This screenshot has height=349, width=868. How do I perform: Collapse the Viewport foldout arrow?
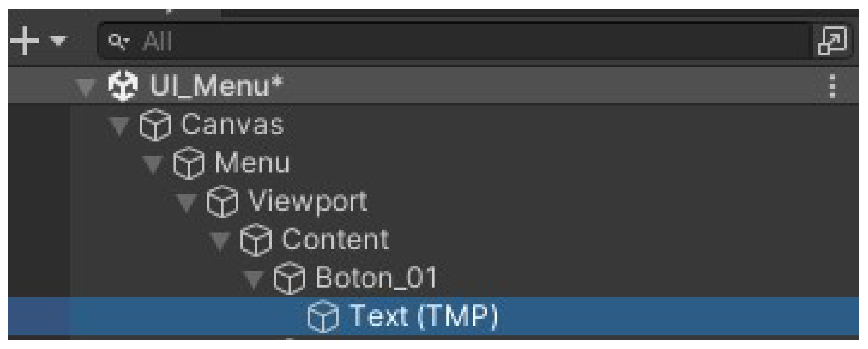point(187,202)
